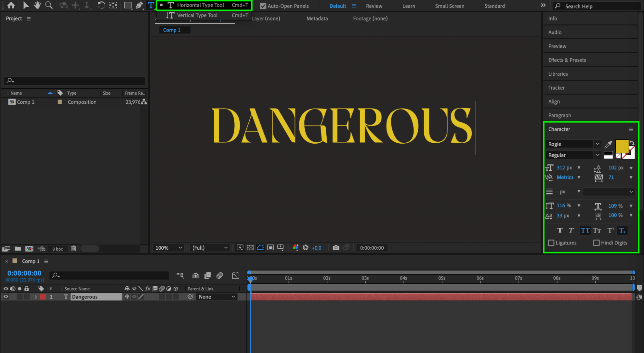Image resolution: width=644 pixels, height=353 pixels.
Task: Select the Hand tool in toolbar
Action: pyautogui.click(x=37, y=5)
